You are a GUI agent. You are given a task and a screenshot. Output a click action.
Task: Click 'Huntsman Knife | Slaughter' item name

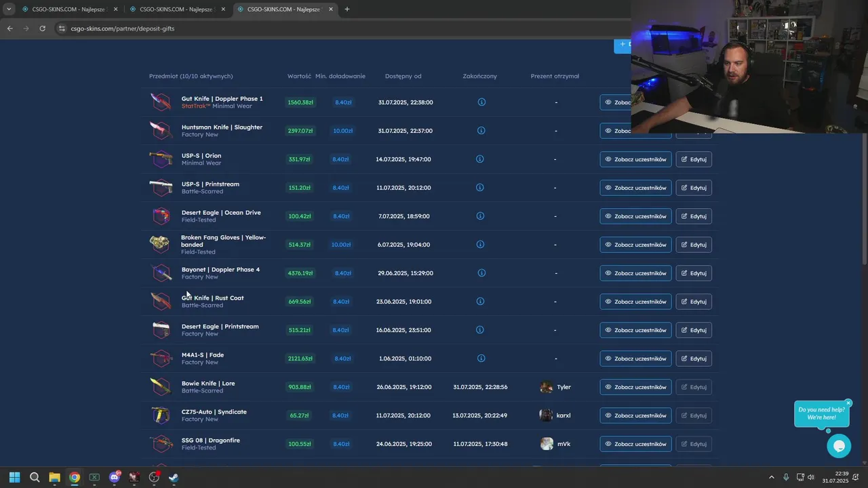click(x=222, y=127)
